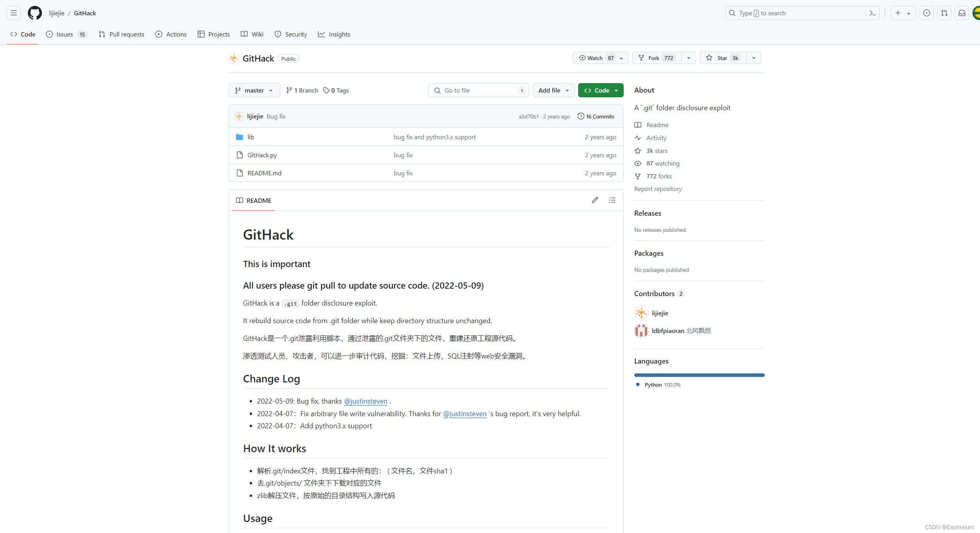Expand the fork options dropdown arrow
The width and height of the screenshot is (980, 533).
(x=689, y=58)
